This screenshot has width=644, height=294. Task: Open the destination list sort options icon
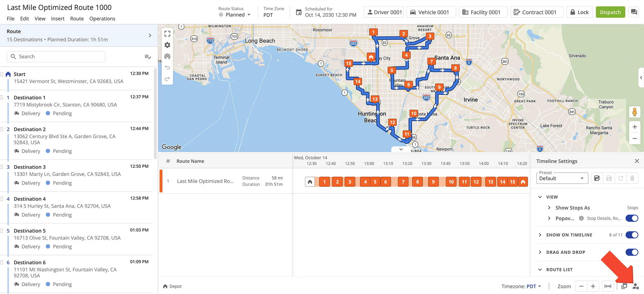[x=147, y=57]
